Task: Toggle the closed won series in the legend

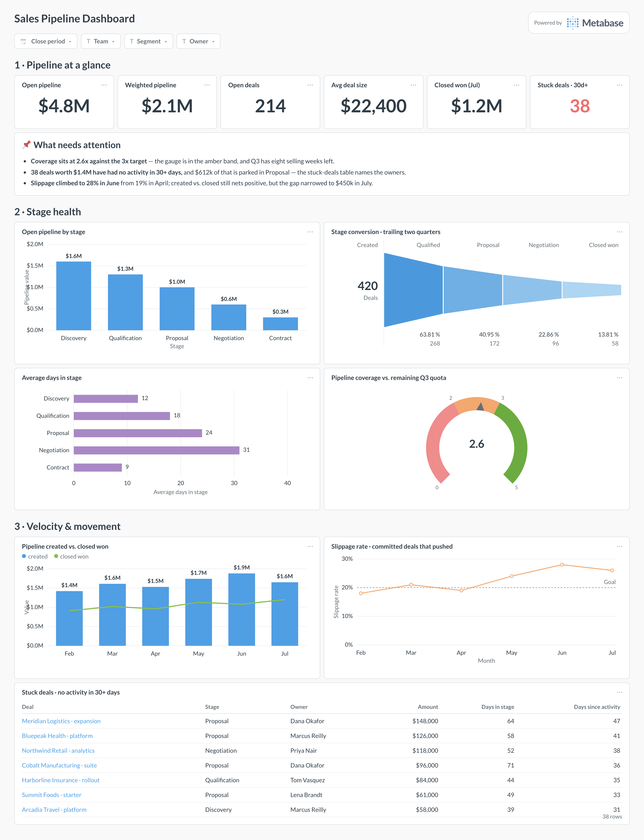Action: [x=71, y=556]
